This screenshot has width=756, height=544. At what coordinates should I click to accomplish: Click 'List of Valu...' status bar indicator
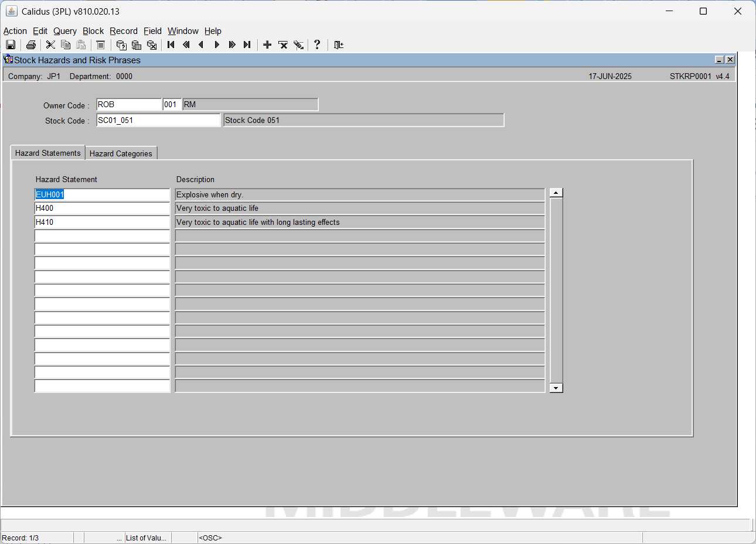[147, 538]
